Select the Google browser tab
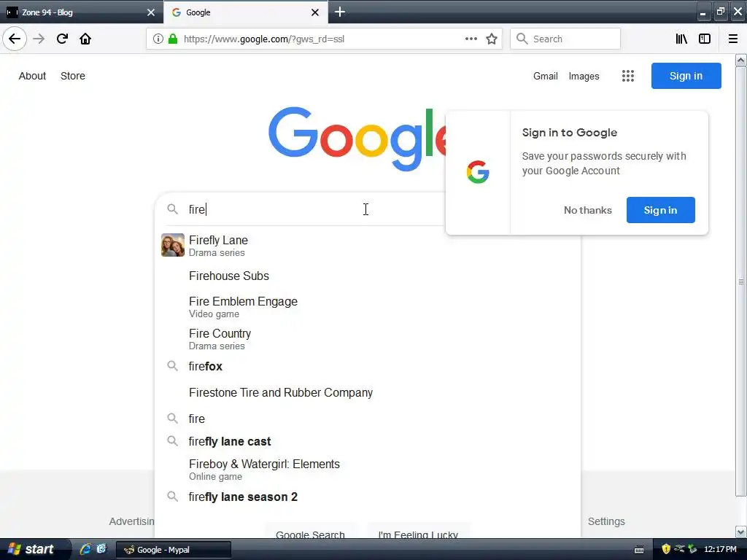The width and height of the screenshot is (747, 560). point(245,12)
